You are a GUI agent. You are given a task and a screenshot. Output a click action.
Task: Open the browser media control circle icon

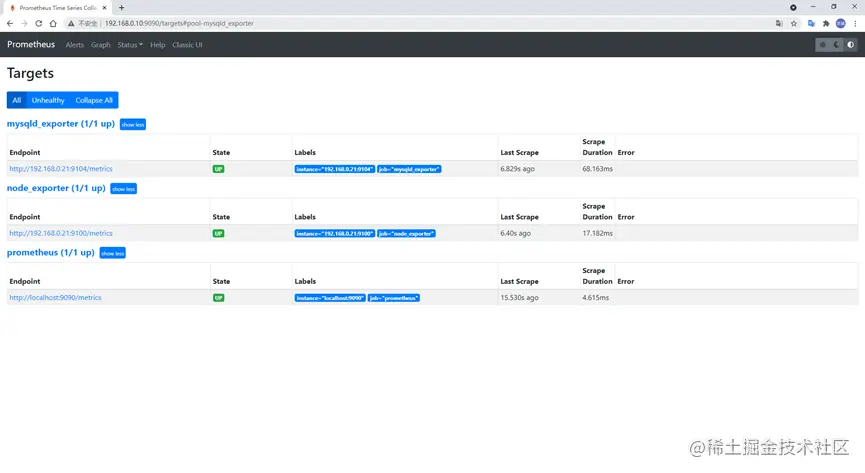[x=793, y=8]
